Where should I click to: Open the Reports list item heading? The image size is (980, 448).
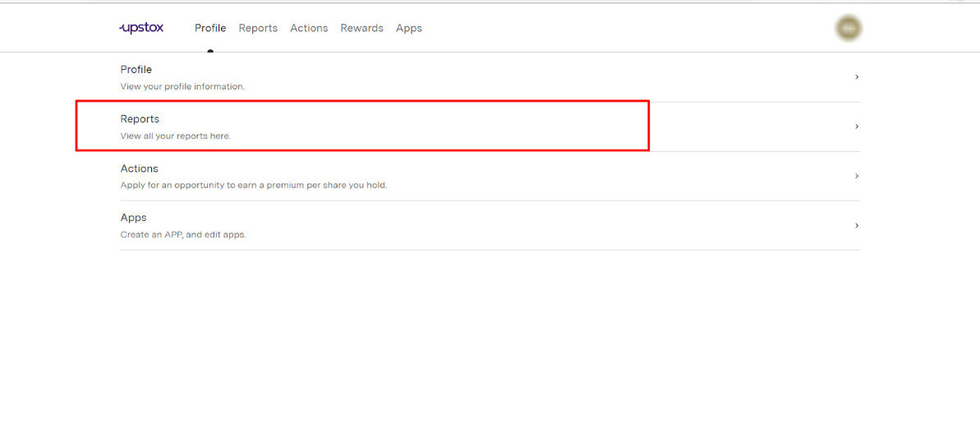140,119
